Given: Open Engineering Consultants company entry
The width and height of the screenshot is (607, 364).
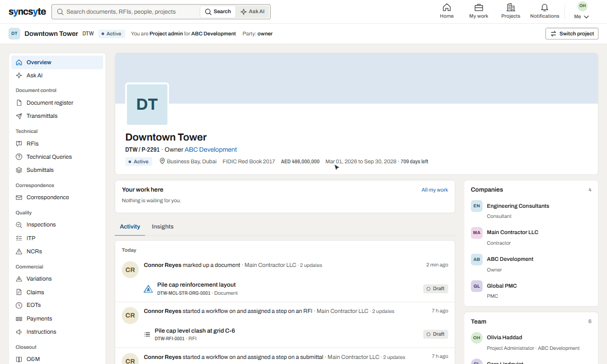Looking at the screenshot, I should [x=531, y=210].
